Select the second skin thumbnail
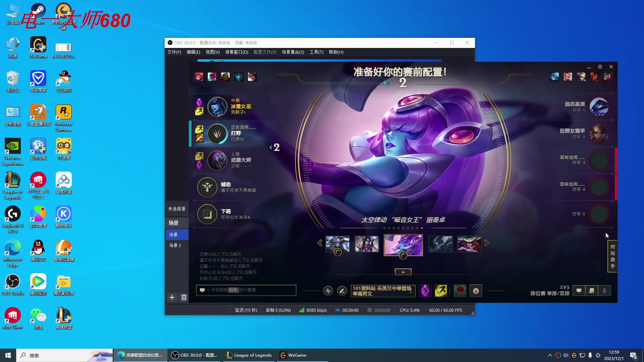The image size is (644, 362). [x=367, y=244]
